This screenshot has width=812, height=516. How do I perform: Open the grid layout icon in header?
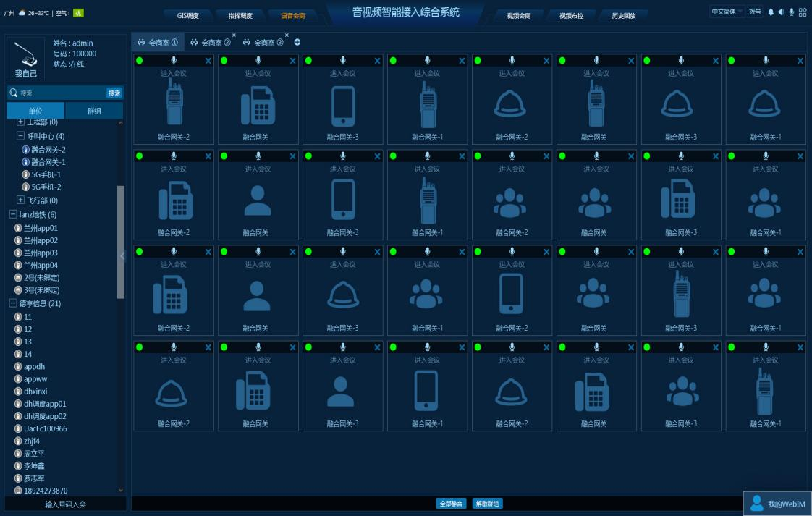pos(802,12)
